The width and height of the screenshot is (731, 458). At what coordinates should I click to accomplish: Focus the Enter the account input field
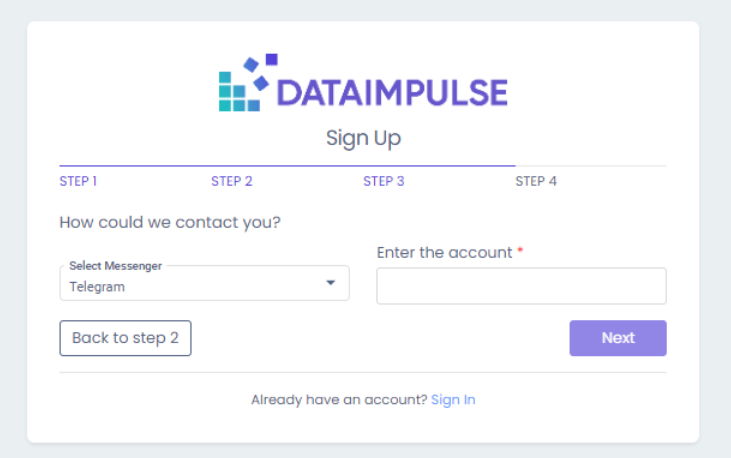pyautogui.click(x=521, y=286)
